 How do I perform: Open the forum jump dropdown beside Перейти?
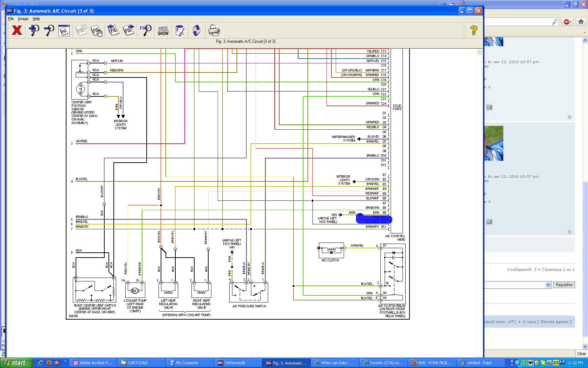tap(548, 285)
